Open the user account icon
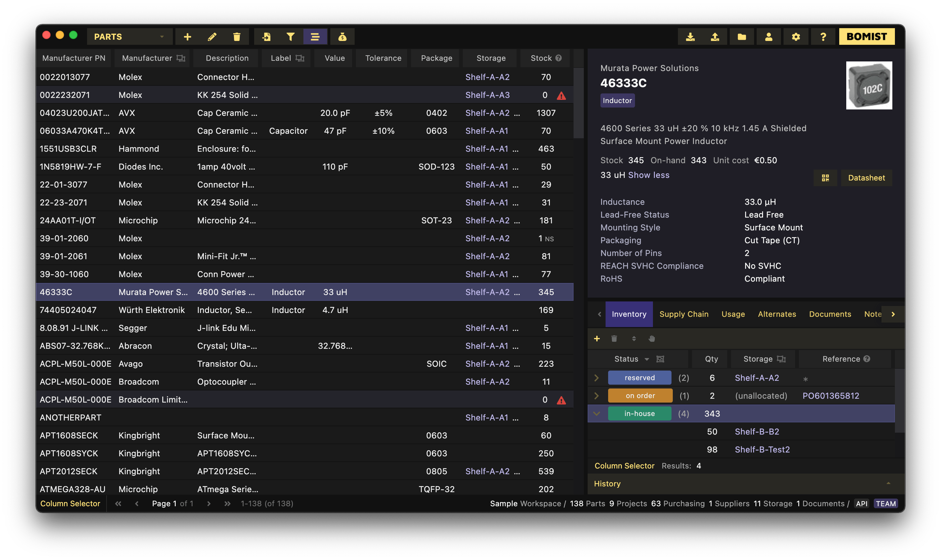This screenshot has width=941, height=560. point(768,36)
